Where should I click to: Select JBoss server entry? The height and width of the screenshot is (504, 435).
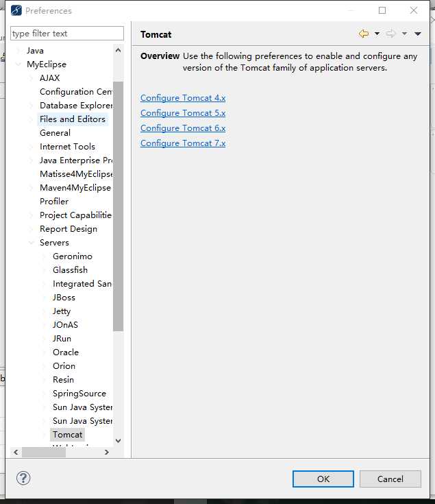coord(64,298)
